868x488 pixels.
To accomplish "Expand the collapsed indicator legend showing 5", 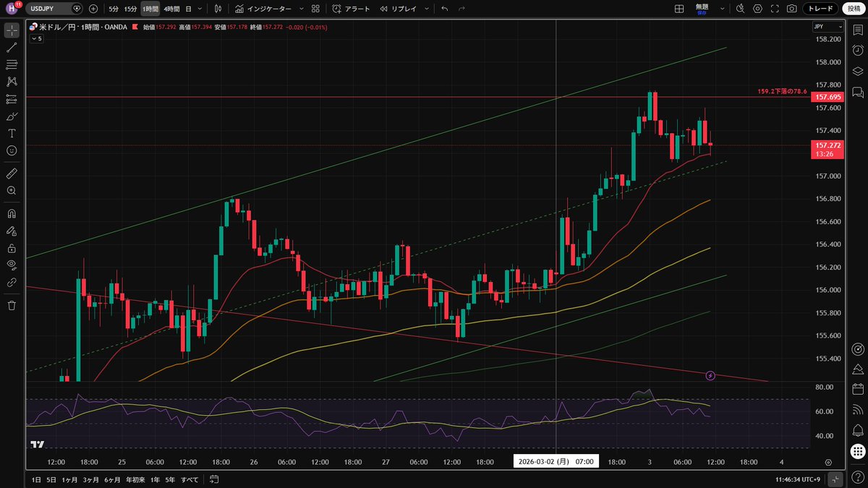I will (35, 39).
